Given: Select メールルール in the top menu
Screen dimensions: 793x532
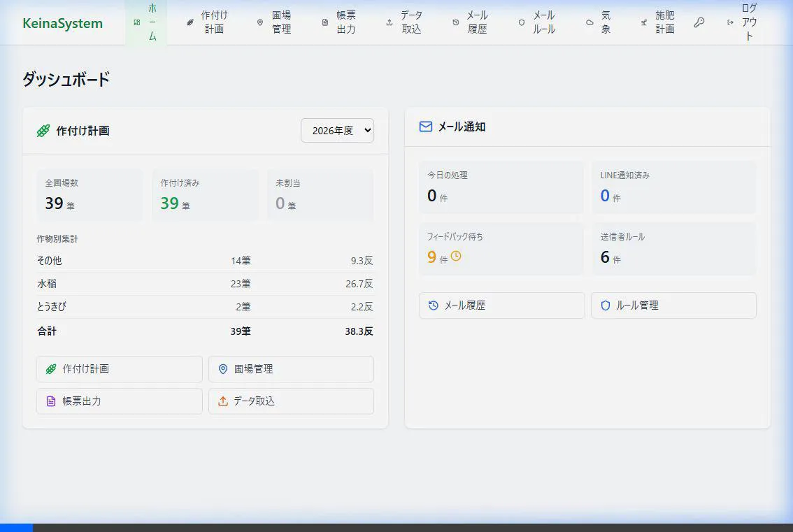Looking at the screenshot, I should click(536, 22).
